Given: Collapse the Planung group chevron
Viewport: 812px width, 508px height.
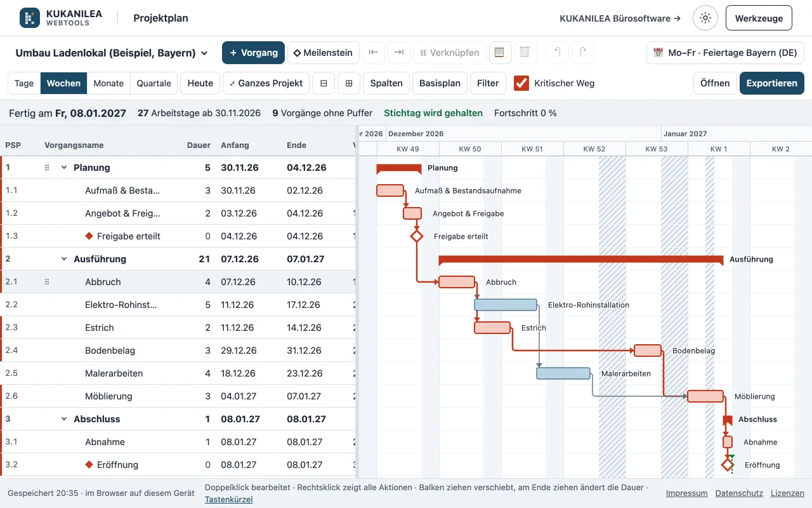Looking at the screenshot, I should (64, 168).
